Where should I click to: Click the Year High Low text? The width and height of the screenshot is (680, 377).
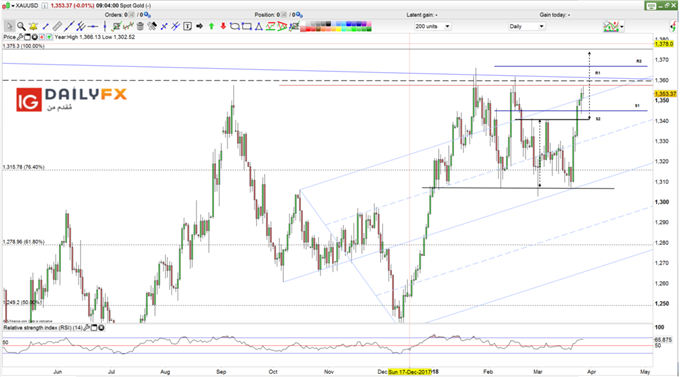pyautogui.click(x=95, y=37)
